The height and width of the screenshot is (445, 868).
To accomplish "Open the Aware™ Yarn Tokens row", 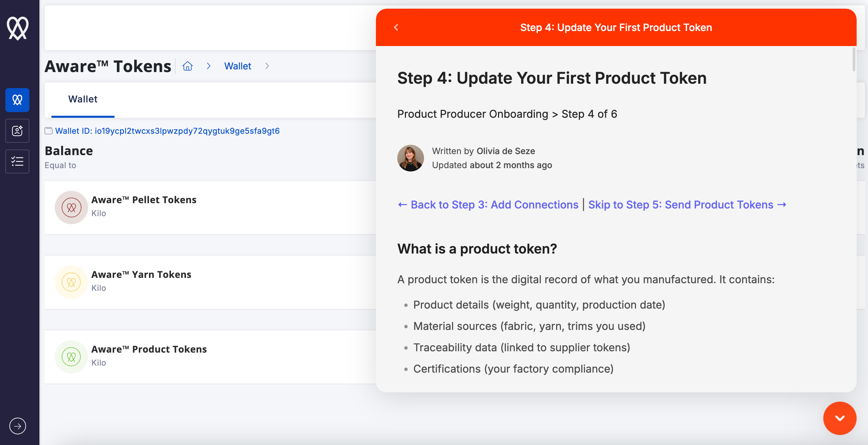I will pyautogui.click(x=210, y=282).
